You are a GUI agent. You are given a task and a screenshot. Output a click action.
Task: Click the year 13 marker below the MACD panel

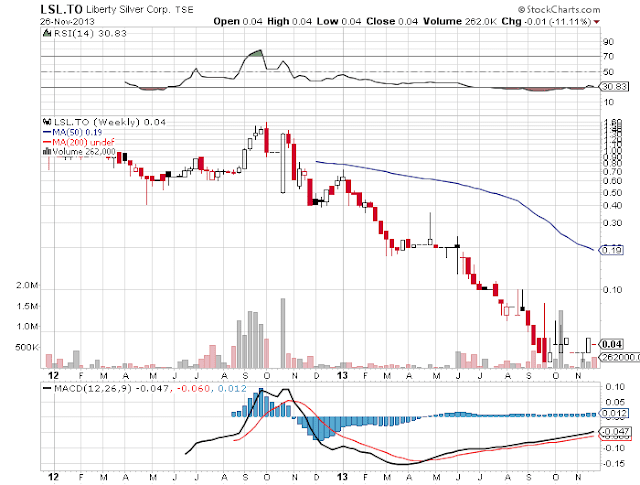coord(342,477)
